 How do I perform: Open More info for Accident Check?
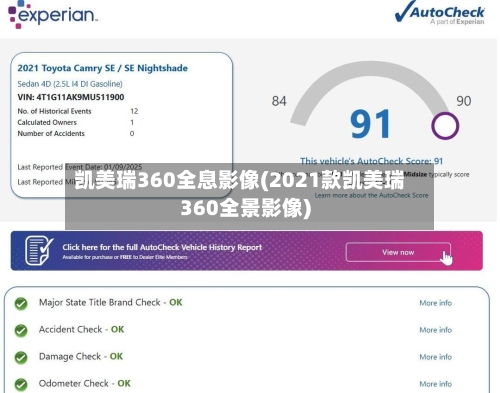[x=435, y=330]
